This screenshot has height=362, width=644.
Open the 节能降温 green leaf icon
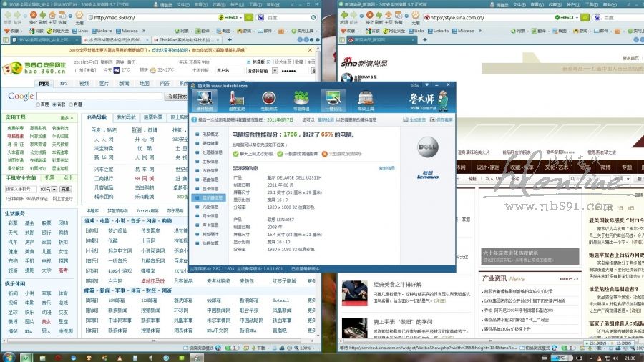coord(301,99)
